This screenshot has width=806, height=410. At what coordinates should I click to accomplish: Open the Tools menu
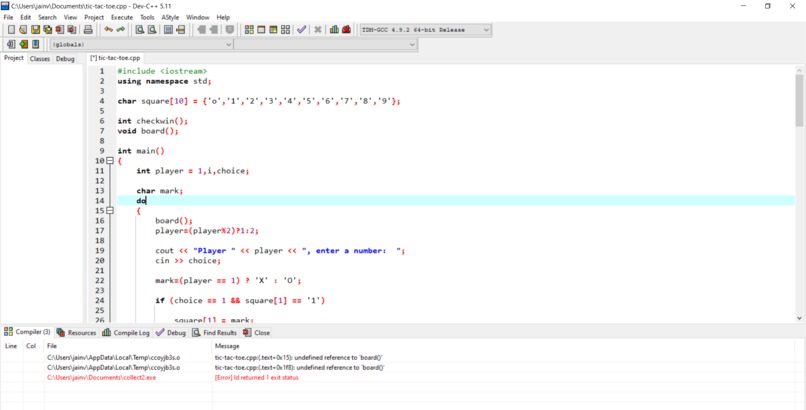[x=147, y=17]
